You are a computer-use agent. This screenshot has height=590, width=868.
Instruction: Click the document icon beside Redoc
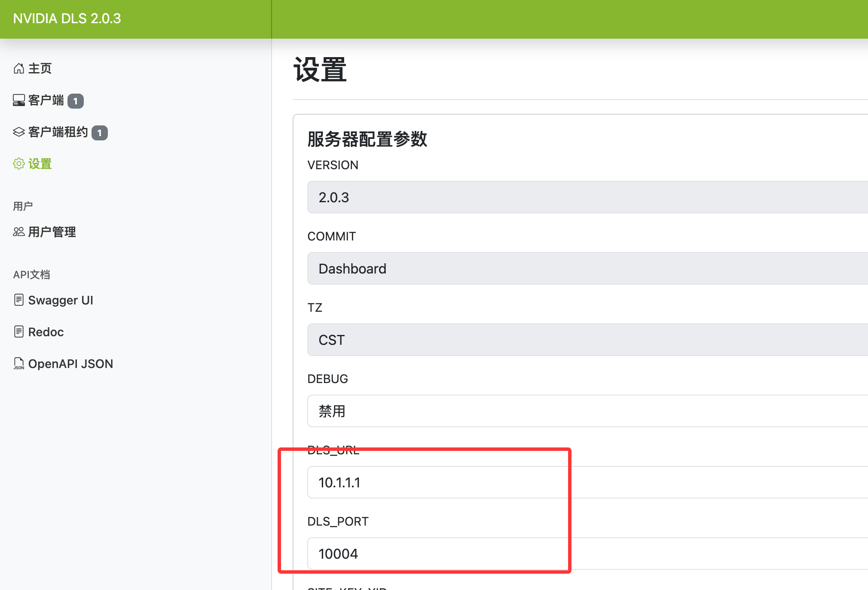click(18, 331)
